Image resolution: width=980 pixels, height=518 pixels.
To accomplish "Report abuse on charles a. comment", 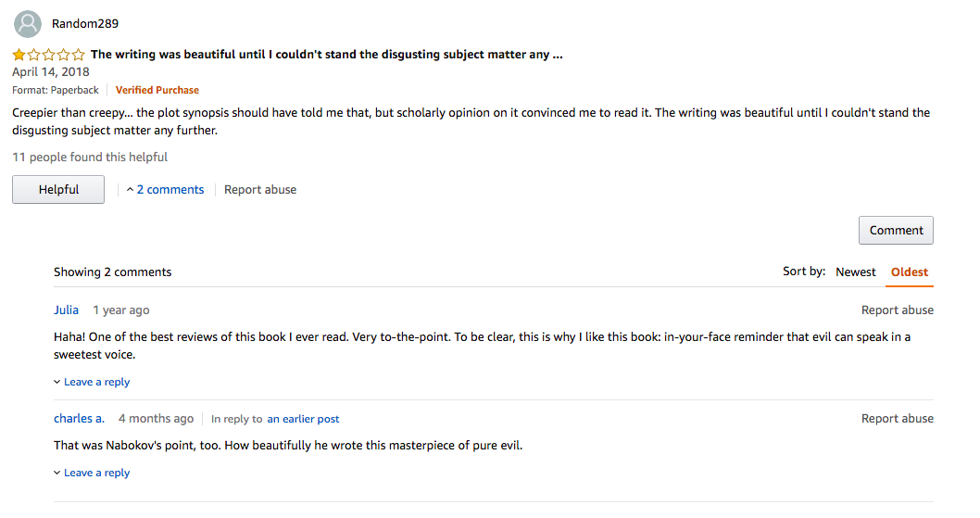I will point(897,419).
